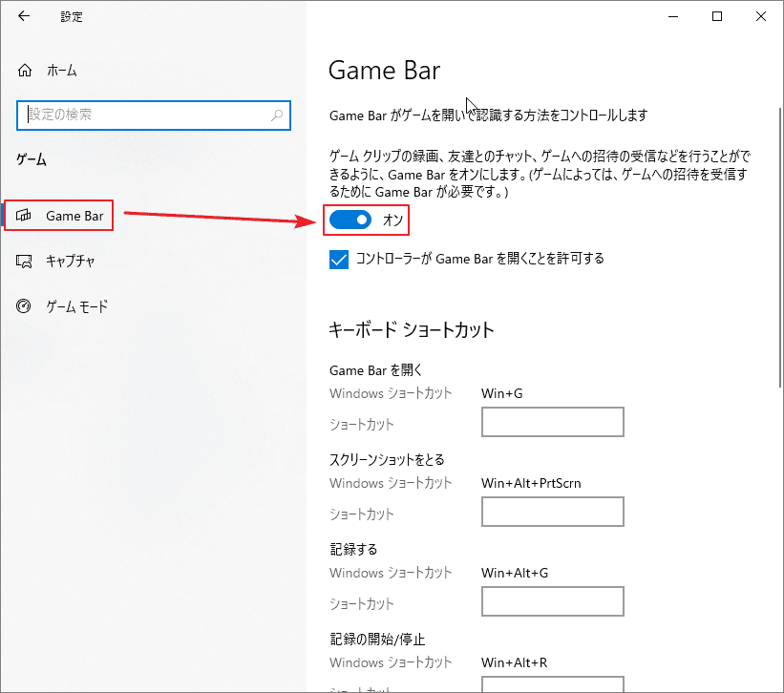Viewport: 784px width, 693px height.
Task: Click the ホーム house icon
Action: (23, 70)
